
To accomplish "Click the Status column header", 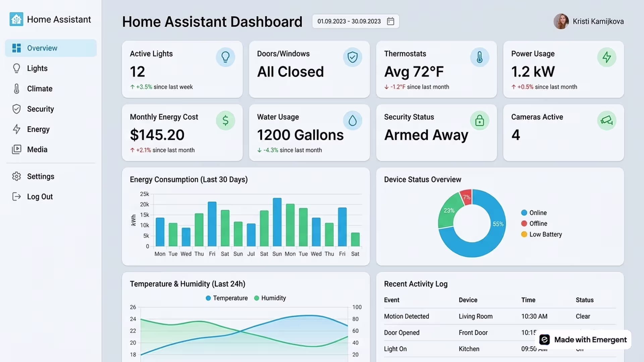I will point(585,300).
